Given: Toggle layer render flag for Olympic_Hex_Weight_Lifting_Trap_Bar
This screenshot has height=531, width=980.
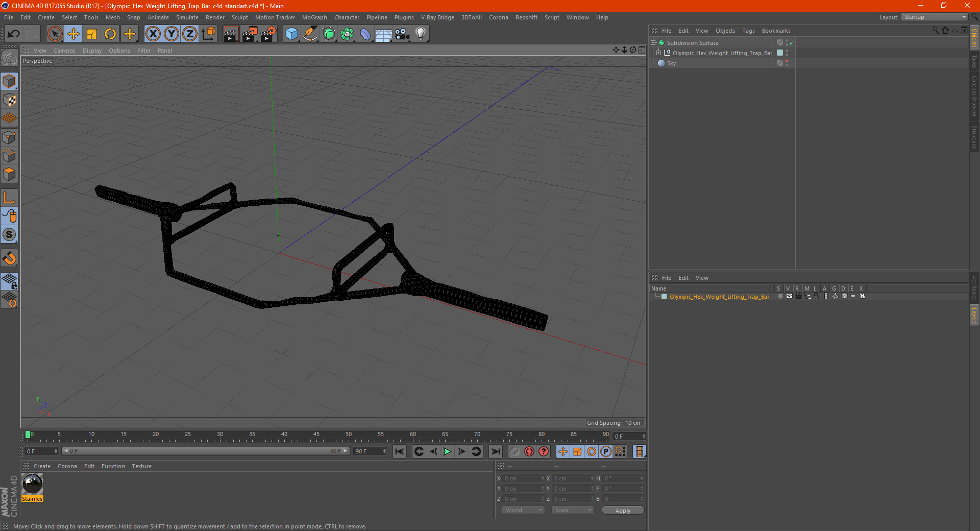Looking at the screenshot, I should (798, 297).
